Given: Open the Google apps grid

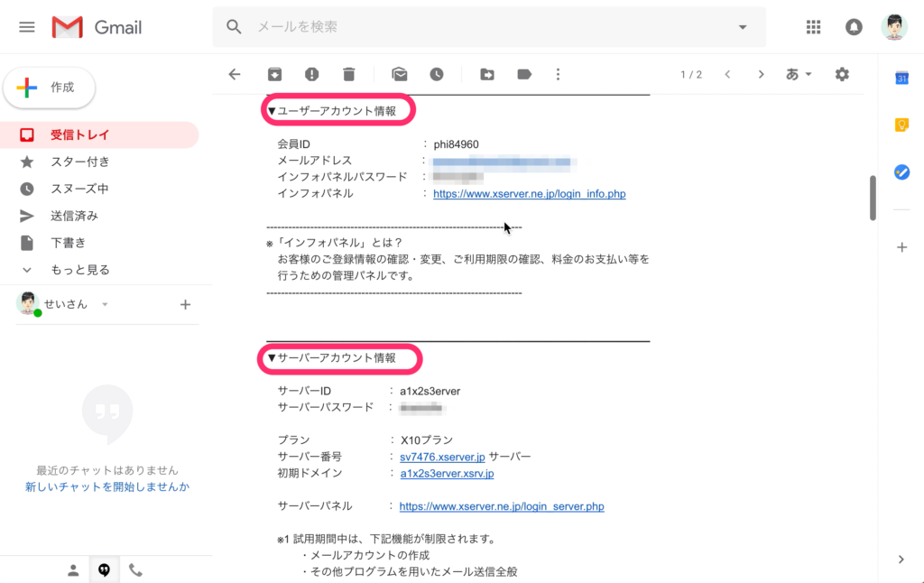Looking at the screenshot, I should [x=813, y=27].
